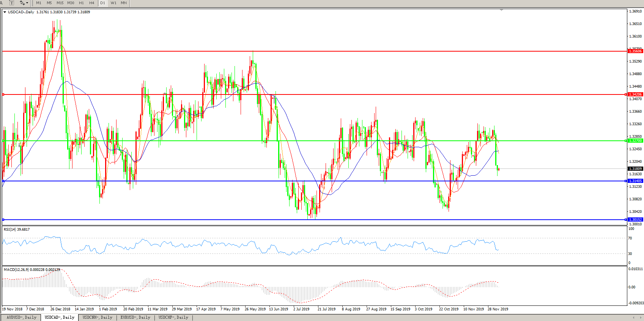Image resolution: width=644 pixels, height=321 pixels.
Task: Select M15 timeframe button
Action: tap(60, 3)
